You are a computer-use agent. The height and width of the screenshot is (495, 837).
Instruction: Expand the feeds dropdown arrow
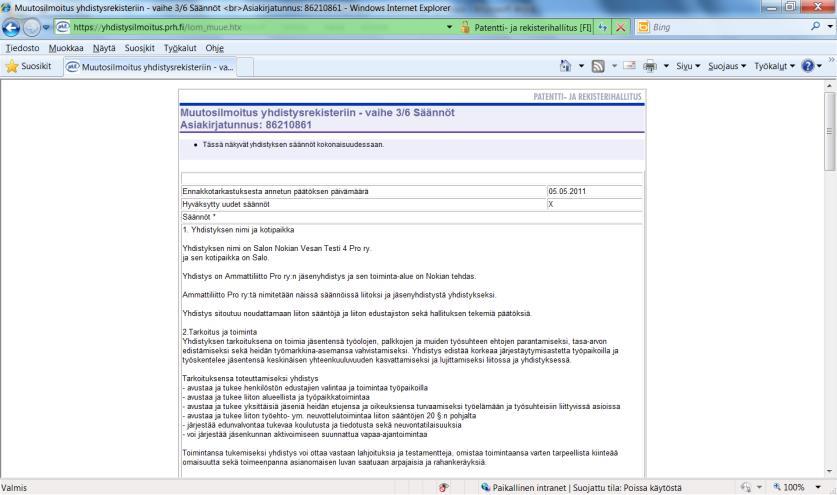(614, 66)
